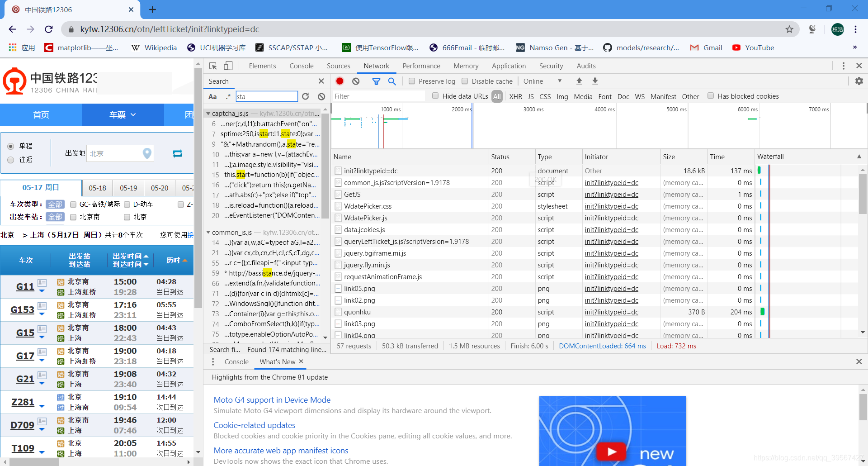Collapse the common_js.js search results
Image resolution: width=868 pixels, height=466 pixels.
tap(208, 233)
